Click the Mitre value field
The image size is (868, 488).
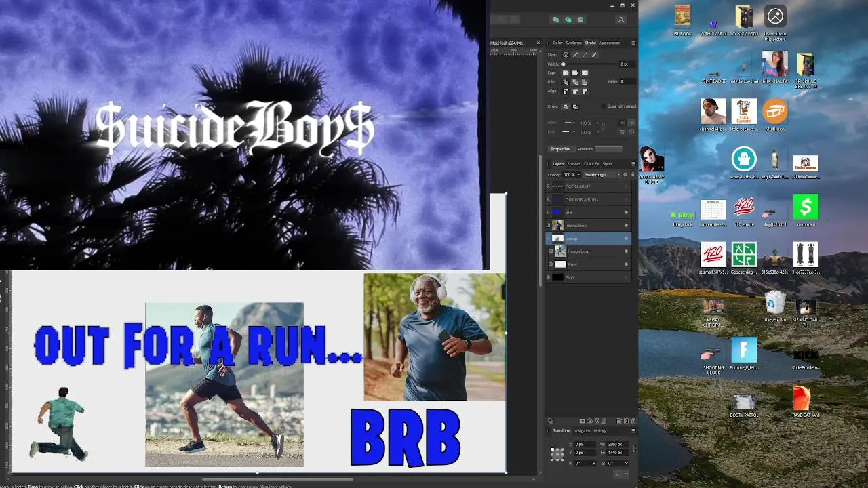tap(627, 81)
